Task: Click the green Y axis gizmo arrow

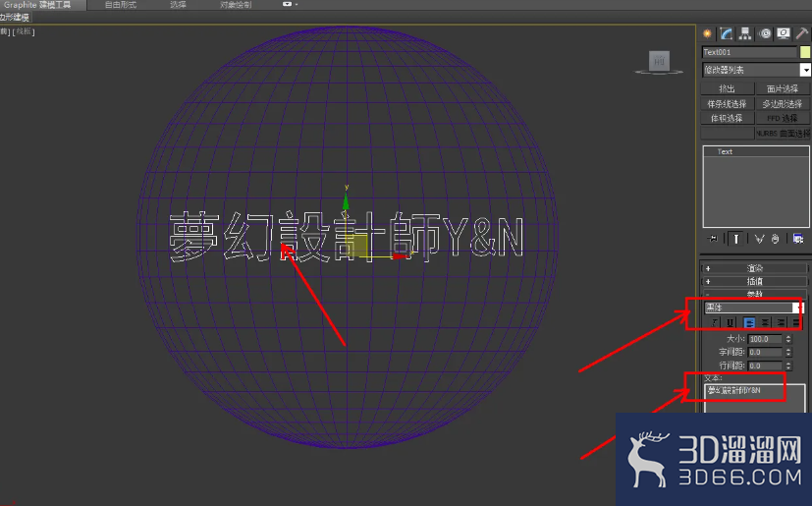Action: coord(346,201)
